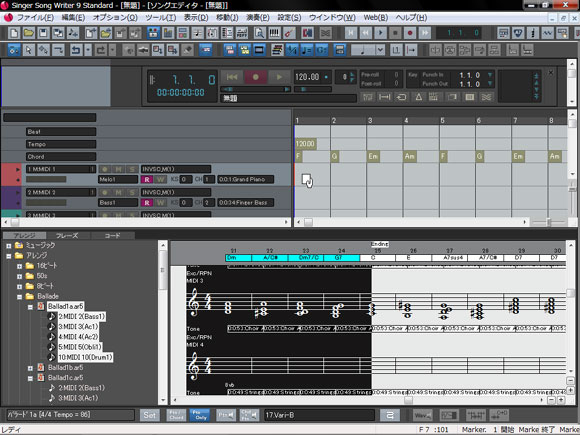Image resolution: width=580 pixels, height=435 pixels.
Task: Click the Set button in arrange bar
Action: point(149,415)
